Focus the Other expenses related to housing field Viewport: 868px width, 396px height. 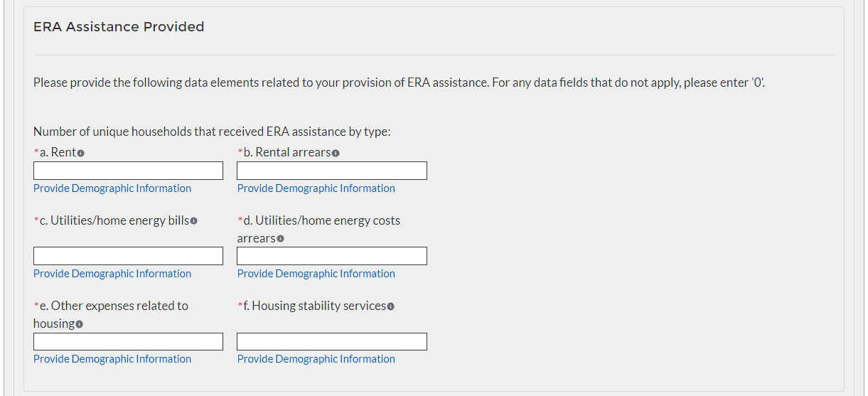[x=128, y=341]
